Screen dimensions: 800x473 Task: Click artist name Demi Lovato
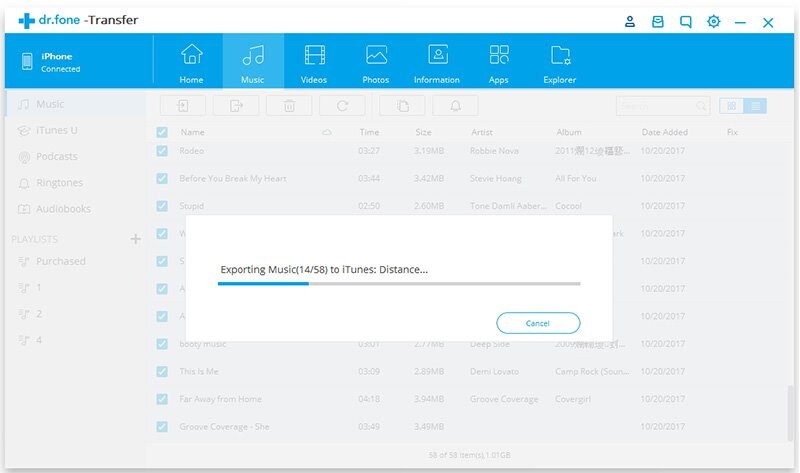coord(494,371)
